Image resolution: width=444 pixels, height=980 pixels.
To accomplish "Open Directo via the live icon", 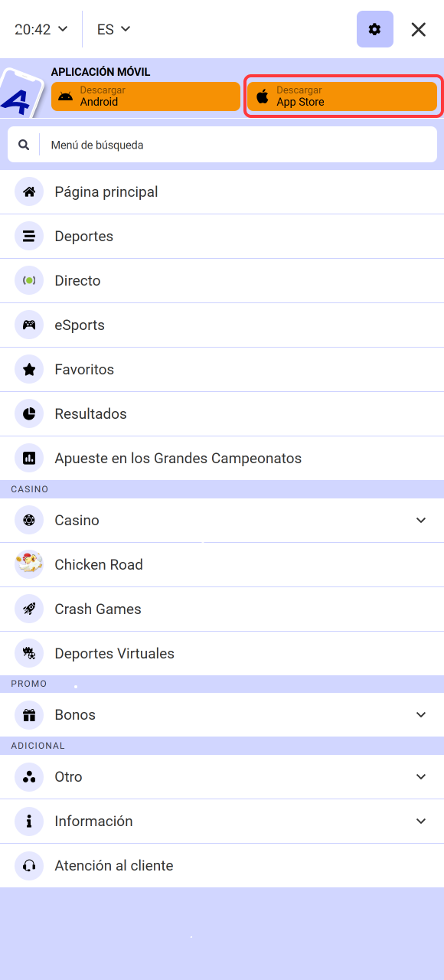I will pos(29,280).
